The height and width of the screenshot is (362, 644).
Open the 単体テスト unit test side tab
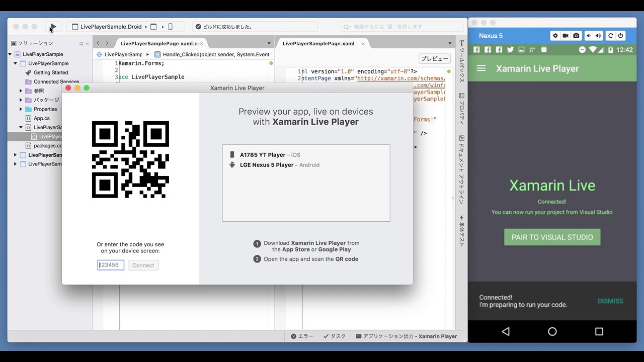pos(462,230)
